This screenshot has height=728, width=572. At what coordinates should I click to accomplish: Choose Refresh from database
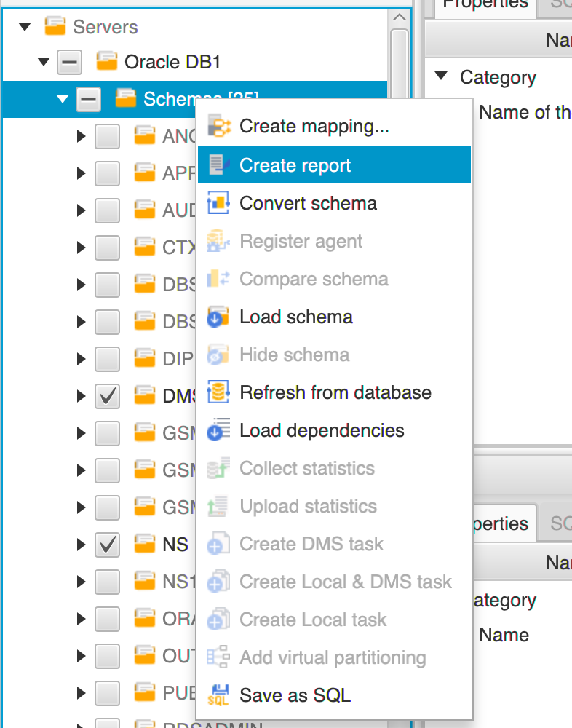point(334,393)
